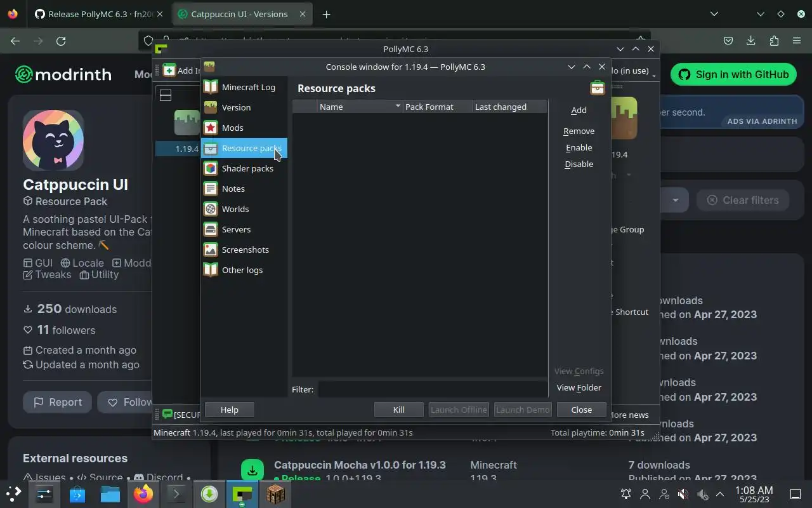Select the Screenshots sidebar entry
The image size is (812, 508).
tap(244, 250)
